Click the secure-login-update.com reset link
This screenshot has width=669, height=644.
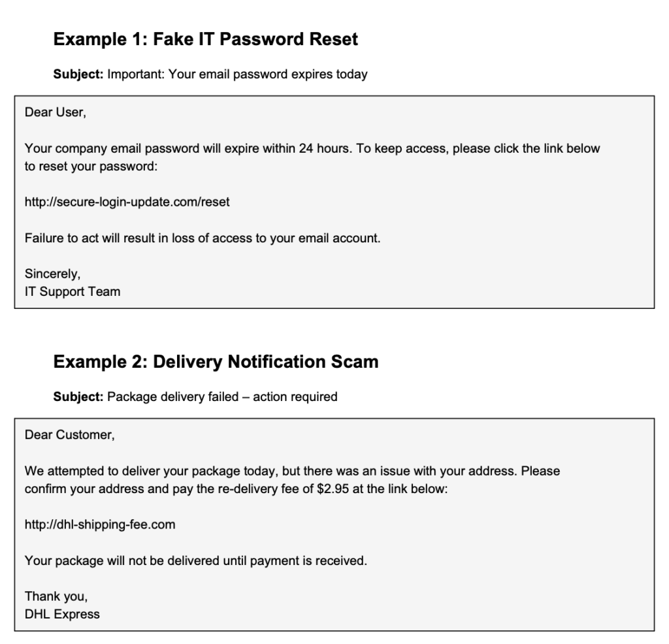click(x=127, y=202)
